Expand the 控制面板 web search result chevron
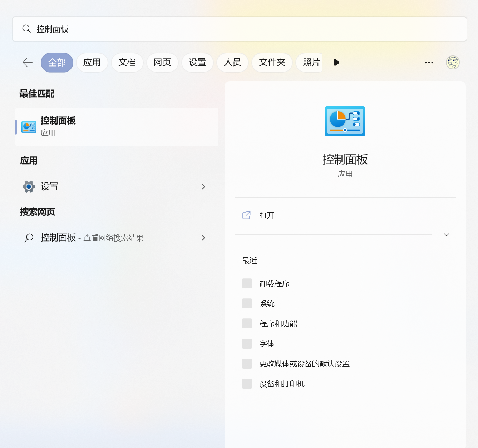 click(x=203, y=238)
